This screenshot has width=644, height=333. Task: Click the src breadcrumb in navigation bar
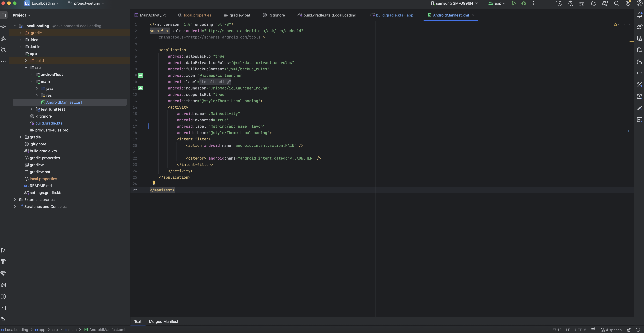pos(55,330)
